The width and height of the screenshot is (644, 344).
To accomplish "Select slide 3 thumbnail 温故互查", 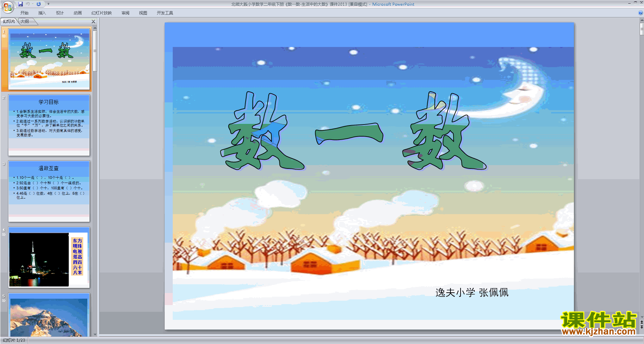I will 49,191.
